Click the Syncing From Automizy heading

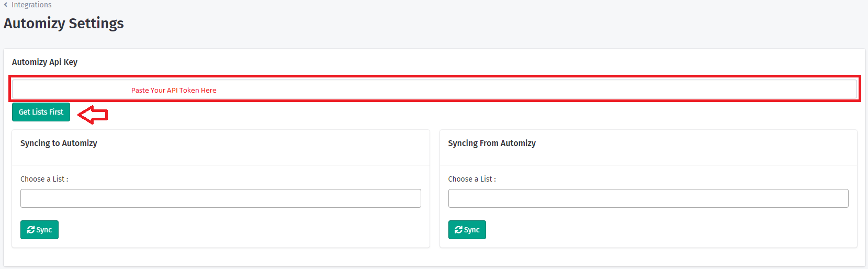click(x=492, y=143)
